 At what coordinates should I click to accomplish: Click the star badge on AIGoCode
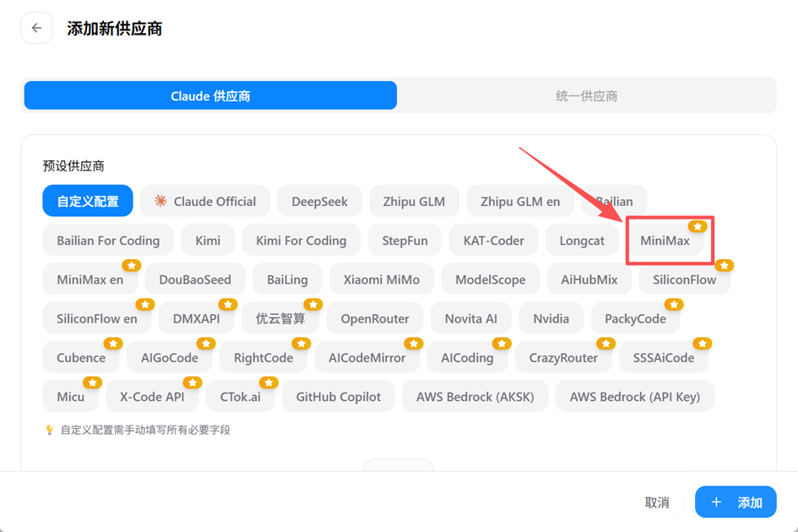(x=206, y=344)
